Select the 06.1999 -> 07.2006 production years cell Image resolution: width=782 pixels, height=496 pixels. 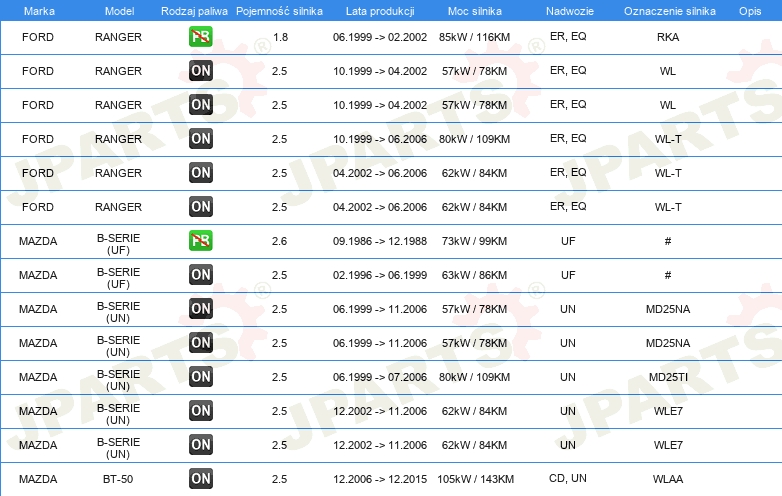click(x=380, y=377)
